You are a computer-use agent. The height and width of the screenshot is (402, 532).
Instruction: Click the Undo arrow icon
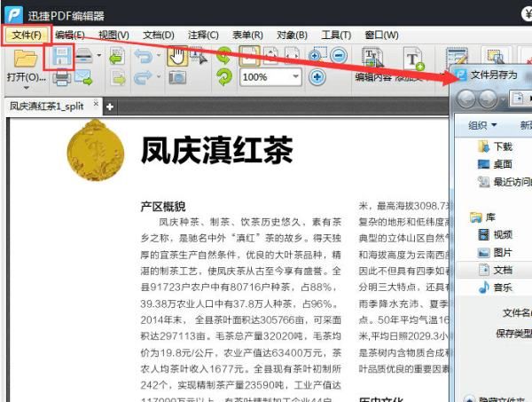[143, 56]
